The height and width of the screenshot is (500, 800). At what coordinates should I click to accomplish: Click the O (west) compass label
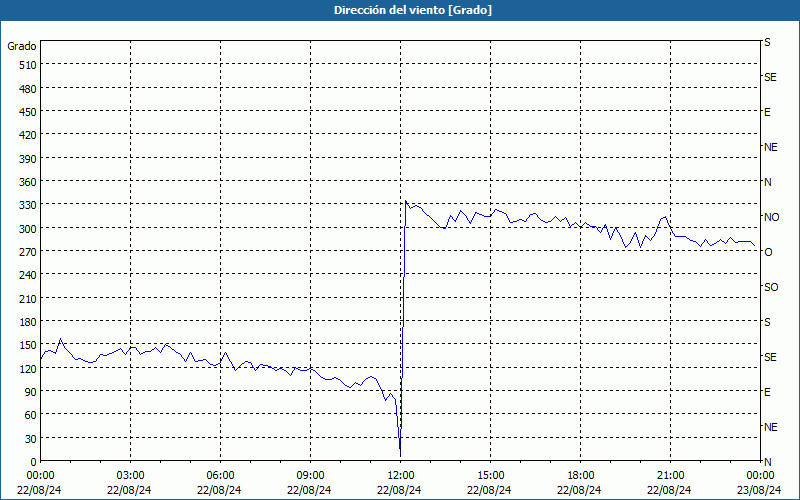pyautogui.click(x=768, y=252)
